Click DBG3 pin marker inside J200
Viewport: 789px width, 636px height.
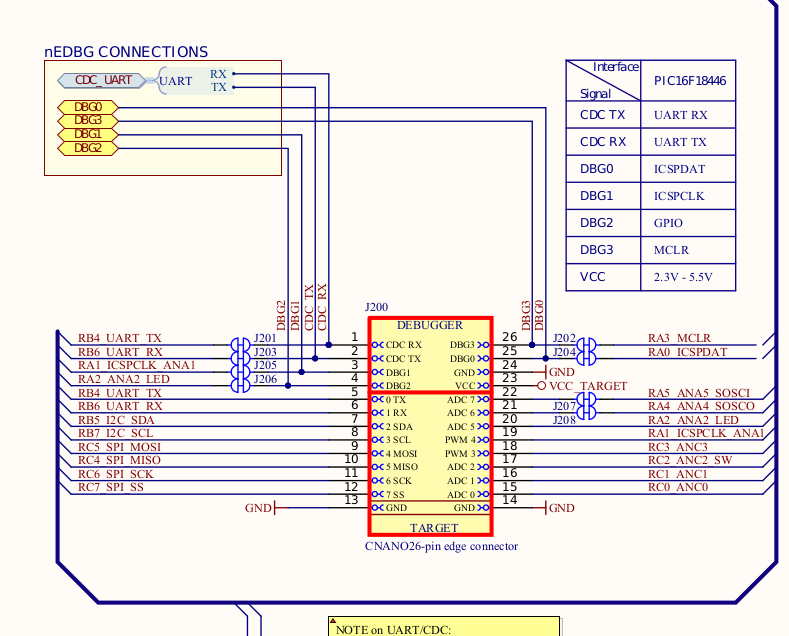click(484, 345)
